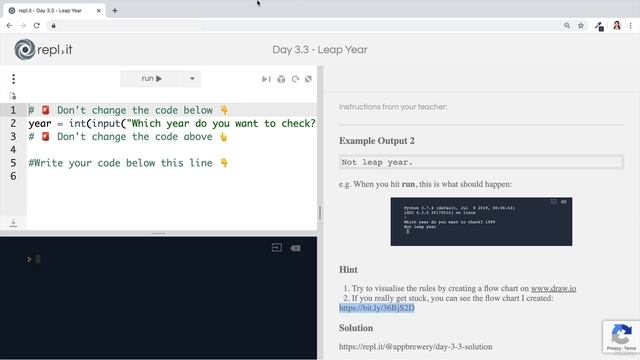Bookmark this page with star icon
The width and height of the screenshot is (640, 360).
pos(581,26)
